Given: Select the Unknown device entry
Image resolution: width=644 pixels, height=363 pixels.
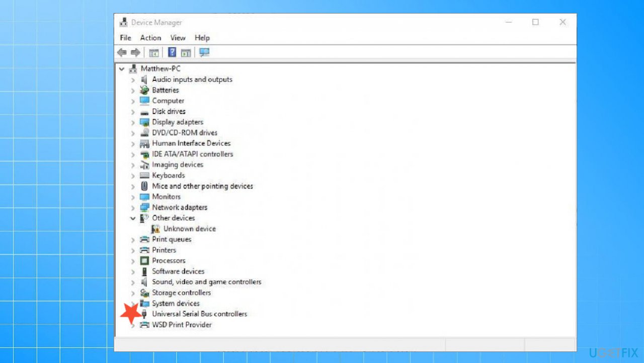Looking at the screenshot, I should click(190, 228).
